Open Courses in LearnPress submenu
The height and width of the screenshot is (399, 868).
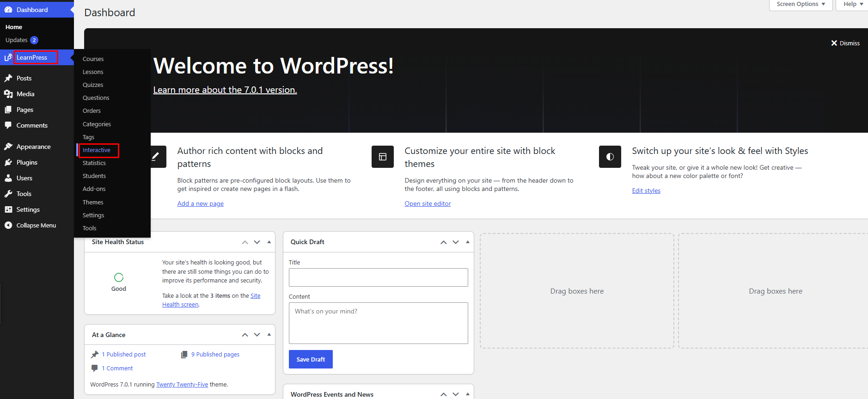[x=93, y=59]
